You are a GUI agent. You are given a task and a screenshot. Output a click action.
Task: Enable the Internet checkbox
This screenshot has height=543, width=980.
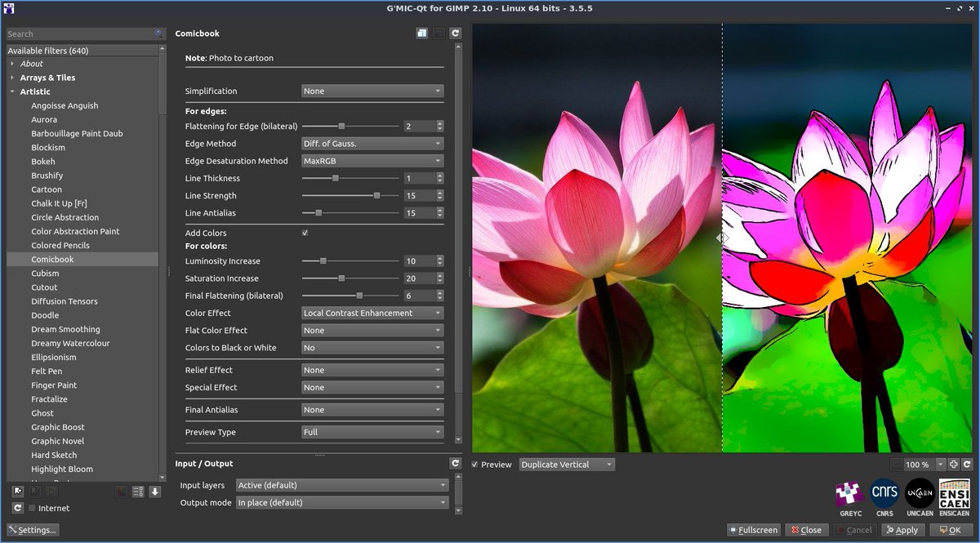(x=32, y=508)
